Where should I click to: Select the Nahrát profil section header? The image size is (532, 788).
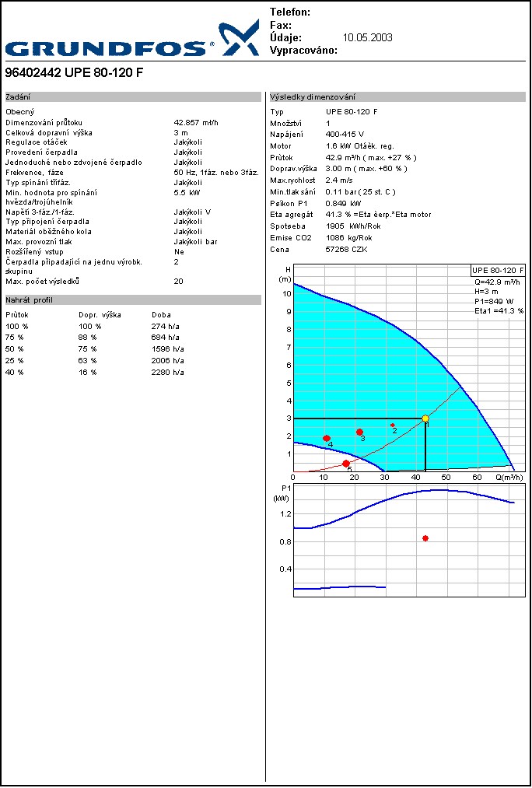coord(132,300)
